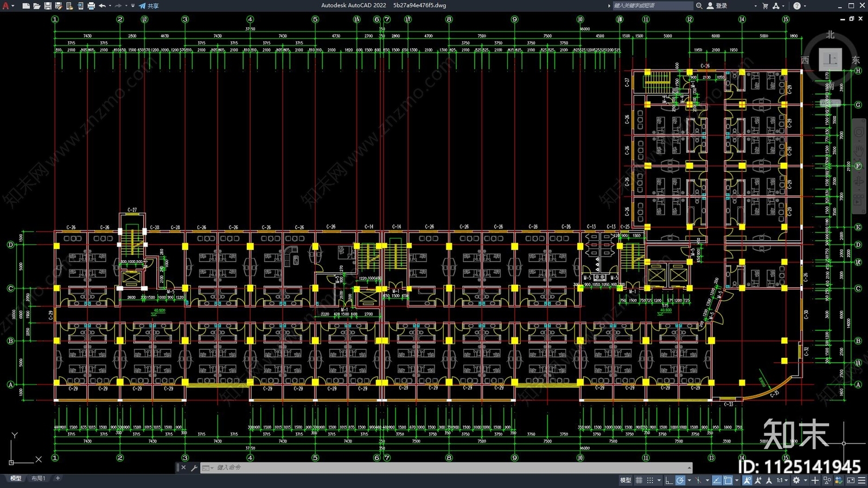Toggle Ortho mode in status bar
This screenshot has width=868, height=488.
coord(669,480)
